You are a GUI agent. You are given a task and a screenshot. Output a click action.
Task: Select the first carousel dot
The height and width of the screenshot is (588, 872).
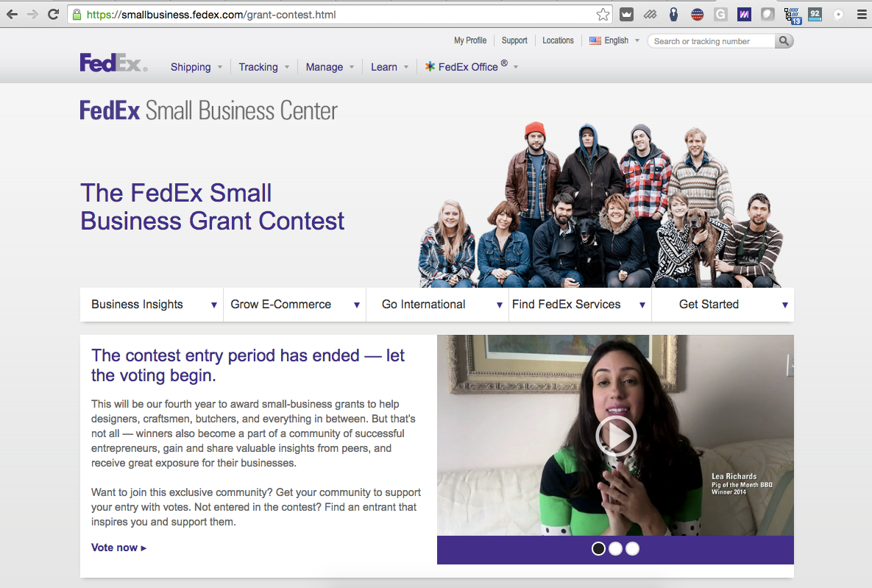click(x=598, y=549)
